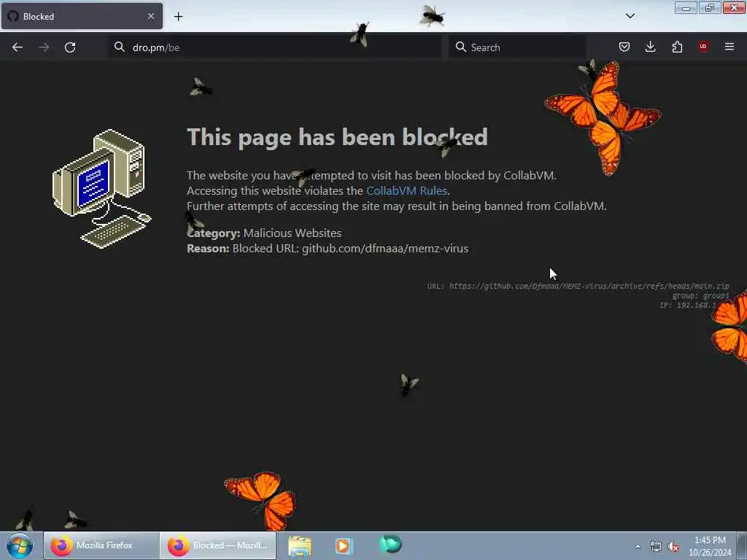Focus the dro.pm address bar
747x560 pixels.
pyautogui.click(x=274, y=47)
